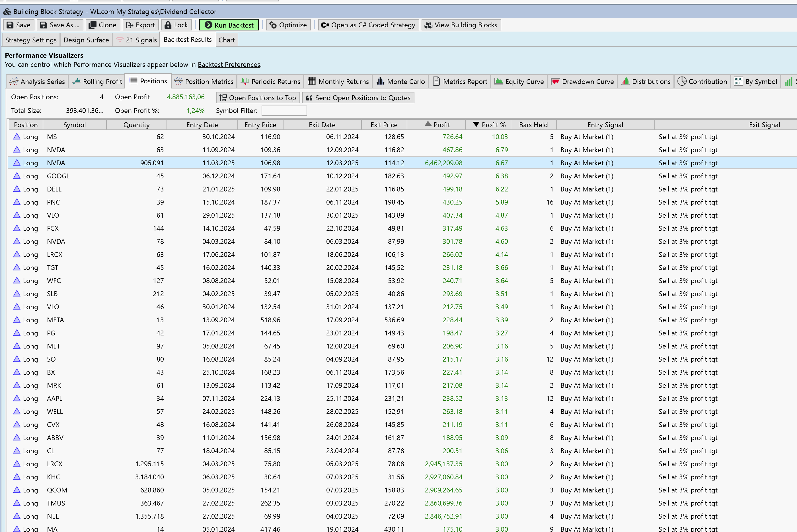The image size is (797, 532).
Task: Clone the strategy
Action: point(103,25)
